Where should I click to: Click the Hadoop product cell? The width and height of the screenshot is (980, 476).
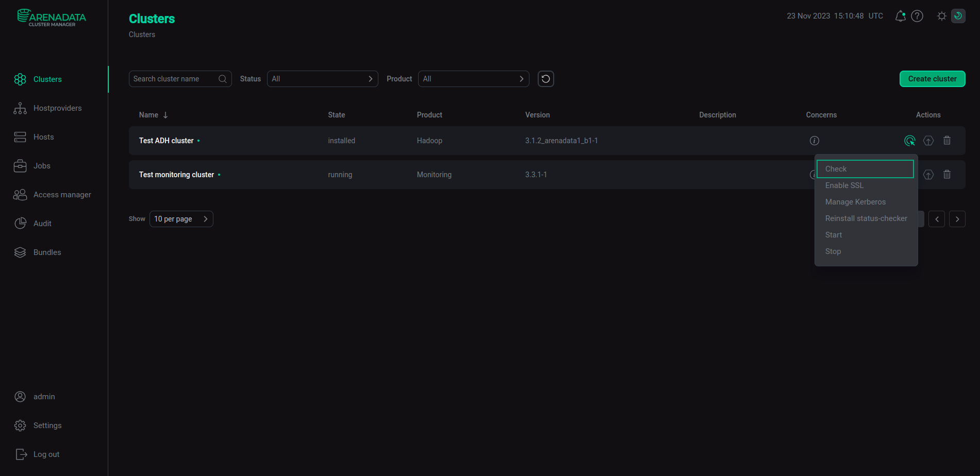coord(429,141)
